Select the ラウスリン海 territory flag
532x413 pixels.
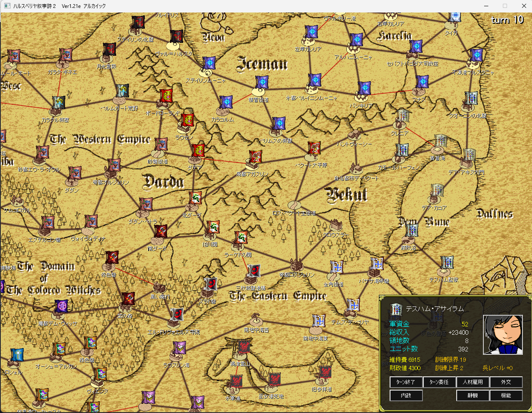click(180, 348)
